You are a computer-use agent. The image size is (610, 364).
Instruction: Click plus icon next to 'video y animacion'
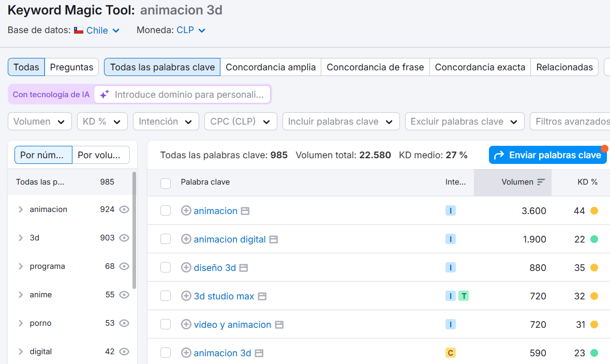pyautogui.click(x=186, y=325)
